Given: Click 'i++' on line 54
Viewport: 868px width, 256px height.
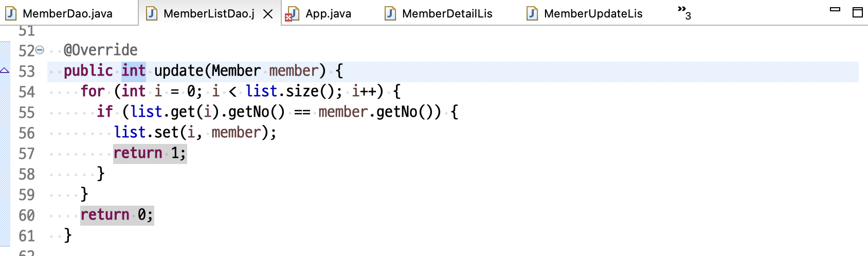Looking at the screenshot, I should point(364,91).
